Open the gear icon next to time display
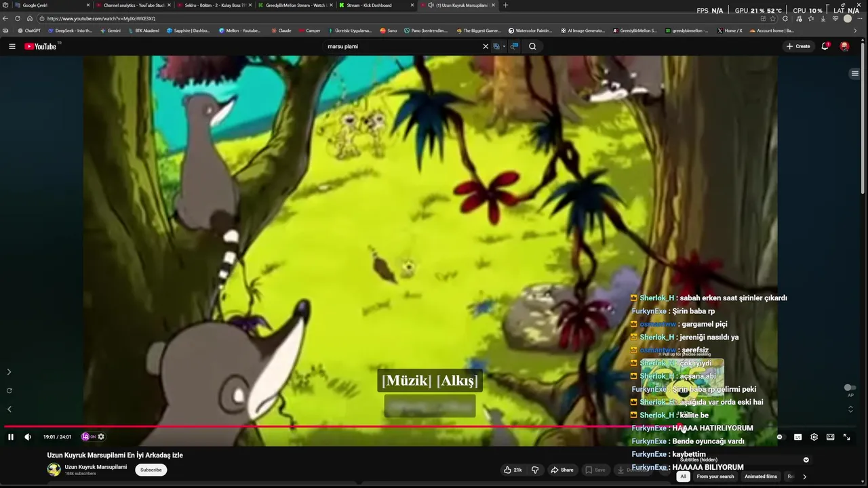 101,437
